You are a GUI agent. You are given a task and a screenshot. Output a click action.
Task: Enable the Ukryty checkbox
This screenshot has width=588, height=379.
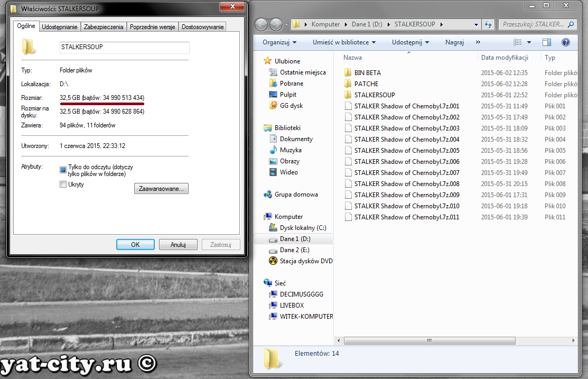coord(63,184)
